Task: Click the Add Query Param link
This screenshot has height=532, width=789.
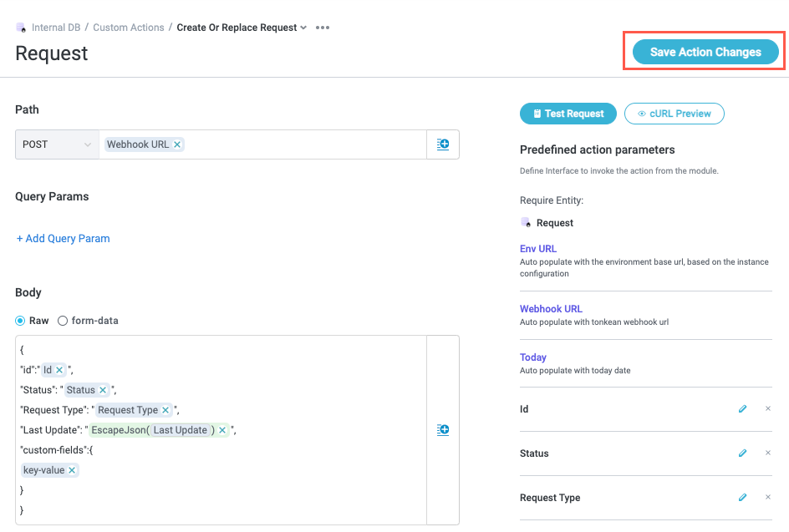Action: tap(63, 238)
